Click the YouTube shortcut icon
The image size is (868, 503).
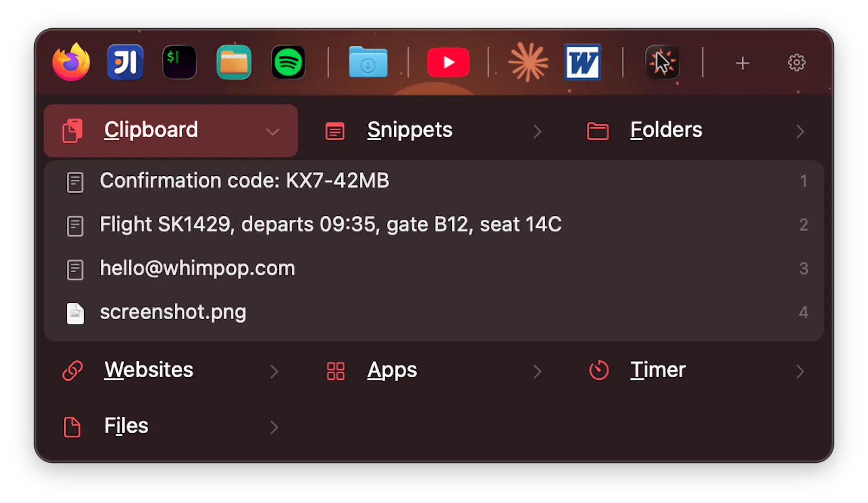coord(448,62)
